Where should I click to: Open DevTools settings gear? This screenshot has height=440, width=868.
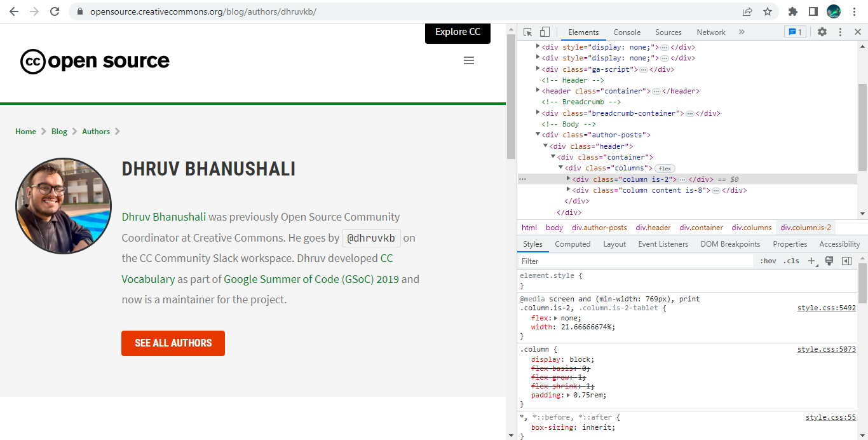tap(822, 32)
